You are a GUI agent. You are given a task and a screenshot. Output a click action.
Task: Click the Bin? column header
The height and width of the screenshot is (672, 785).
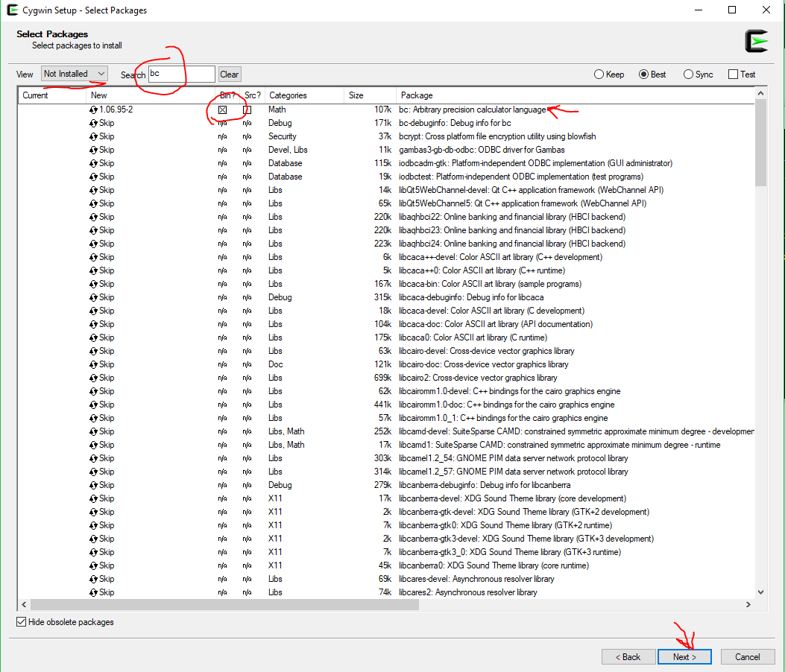click(227, 95)
